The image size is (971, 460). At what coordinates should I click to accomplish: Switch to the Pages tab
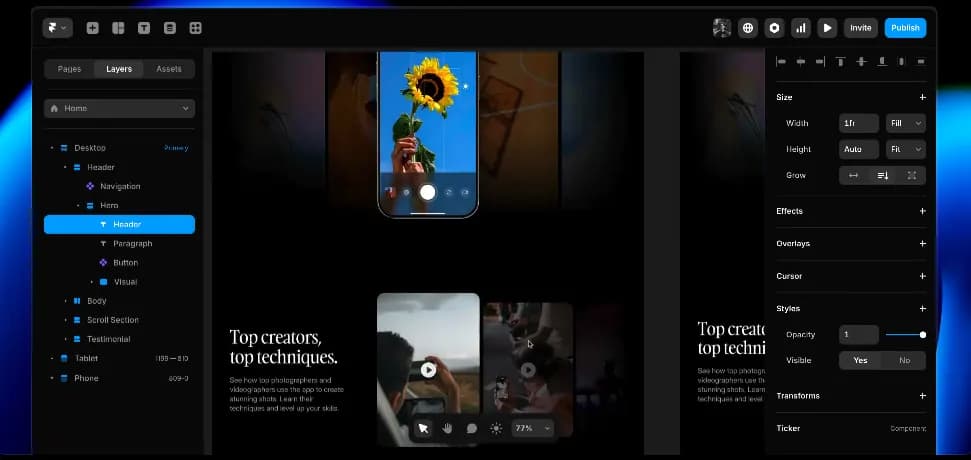click(69, 69)
